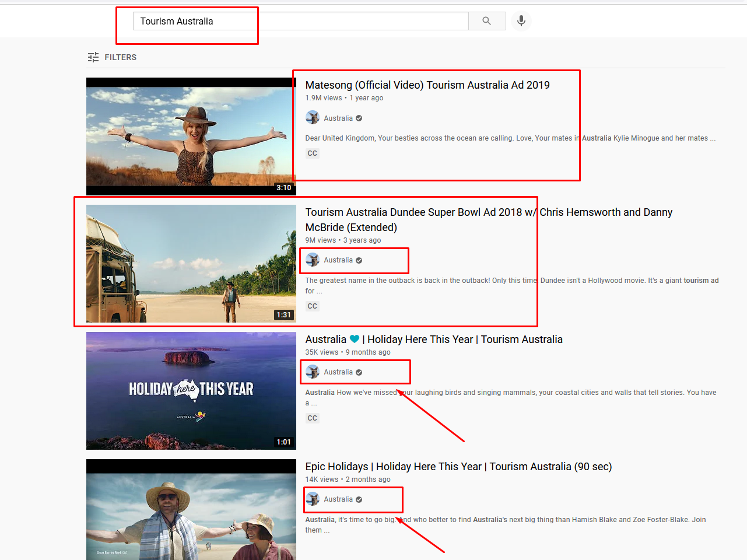This screenshot has height=560, width=747.
Task: Click Epic Holidays 90 sec video title
Action: [x=458, y=467]
